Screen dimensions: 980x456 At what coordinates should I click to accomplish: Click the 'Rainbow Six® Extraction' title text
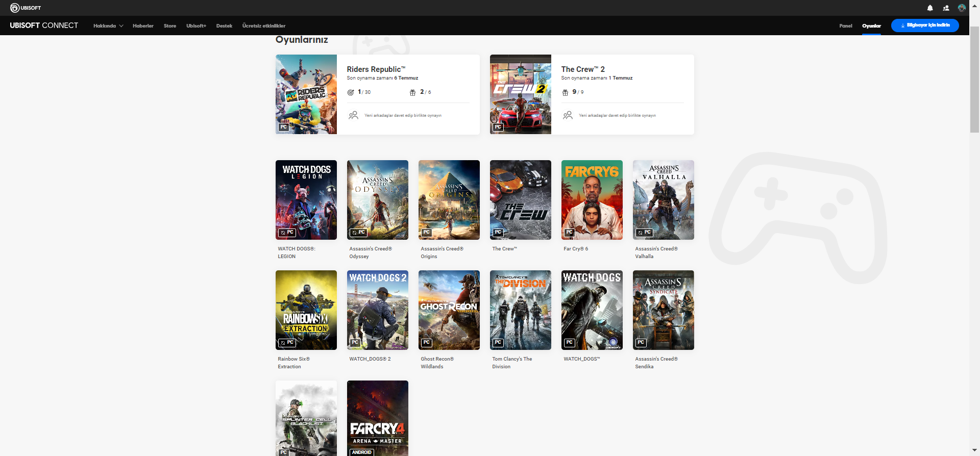(x=294, y=363)
